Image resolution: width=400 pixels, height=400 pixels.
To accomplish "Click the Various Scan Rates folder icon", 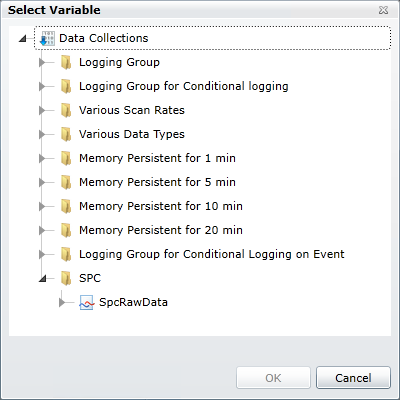I will [66, 110].
